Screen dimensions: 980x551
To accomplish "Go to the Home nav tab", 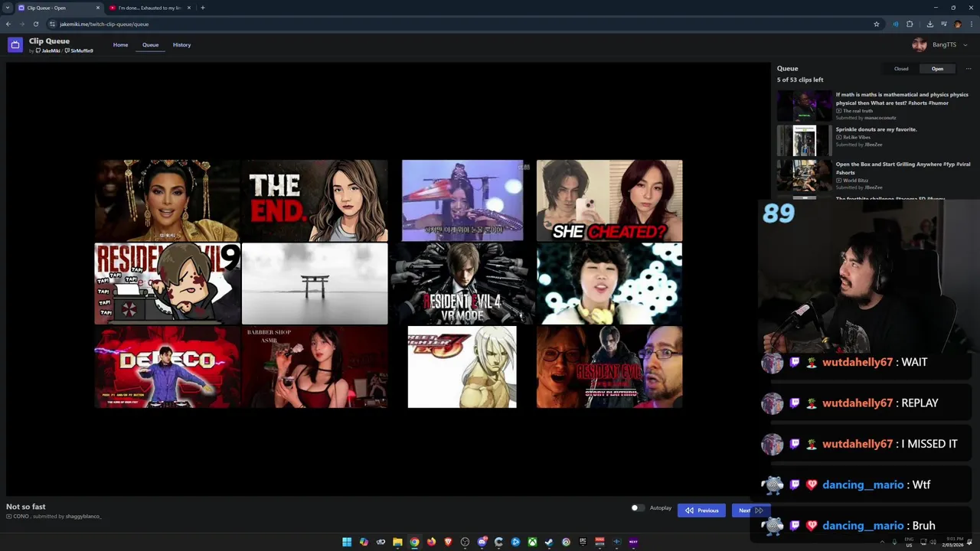I will pos(121,44).
